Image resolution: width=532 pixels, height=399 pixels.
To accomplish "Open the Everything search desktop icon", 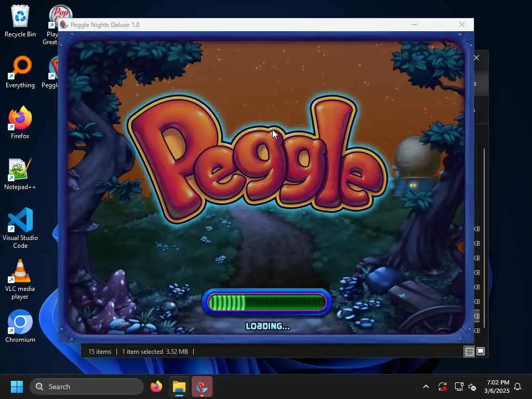I will click(20, 72).
